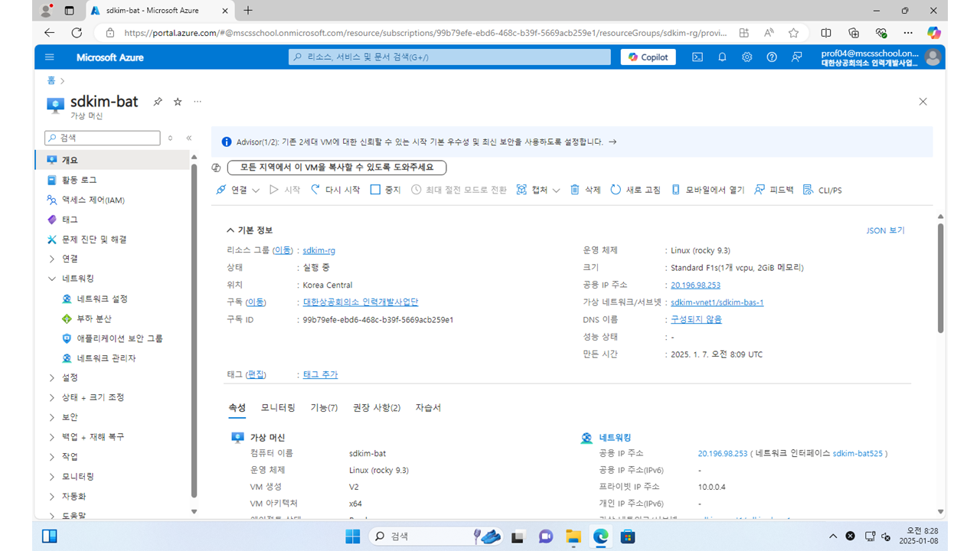Open the notifications bell
Viewport: 980px width, 551px height.
pyautogui.click(x=722, y=57)
